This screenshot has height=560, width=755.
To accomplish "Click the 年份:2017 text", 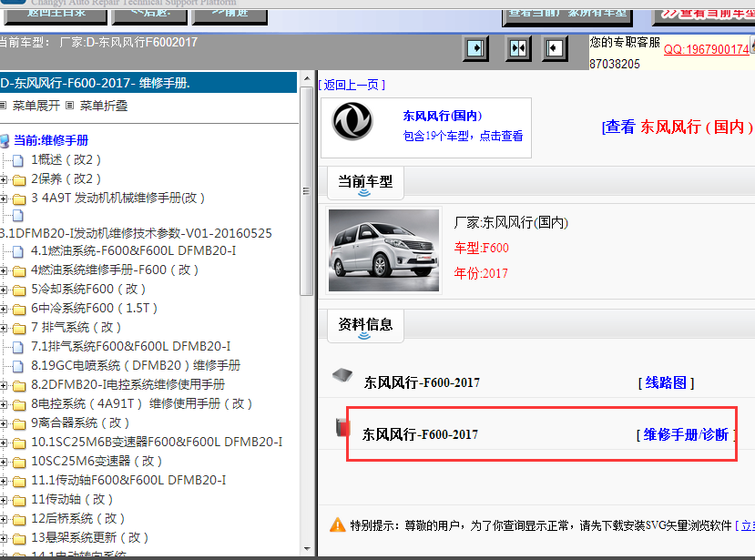I will point(481,273).
